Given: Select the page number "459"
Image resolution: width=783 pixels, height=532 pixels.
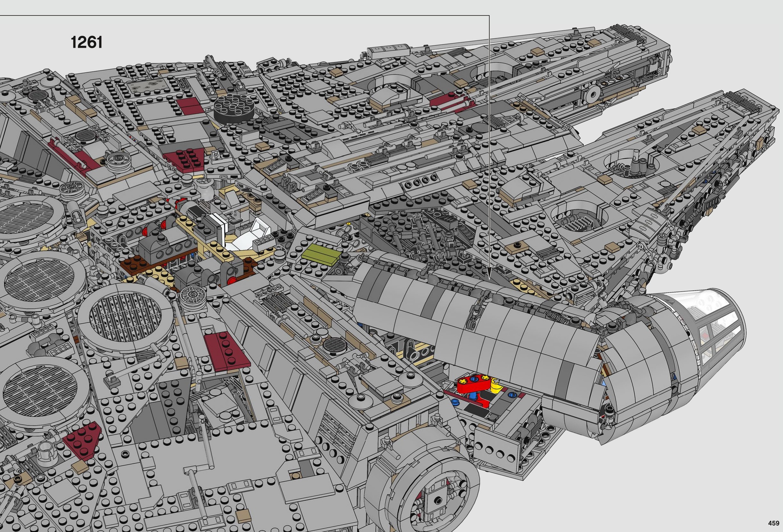Looking at the screenshot, I should point(774,523).
